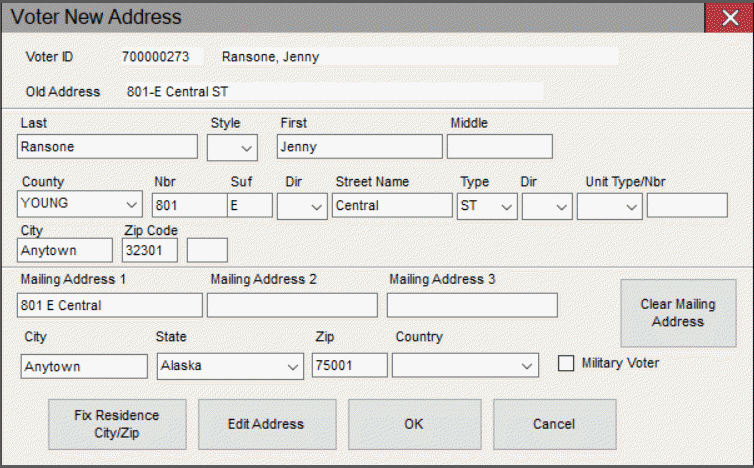
Task: Click the Street Name label
Action: [x=372, y=182]
